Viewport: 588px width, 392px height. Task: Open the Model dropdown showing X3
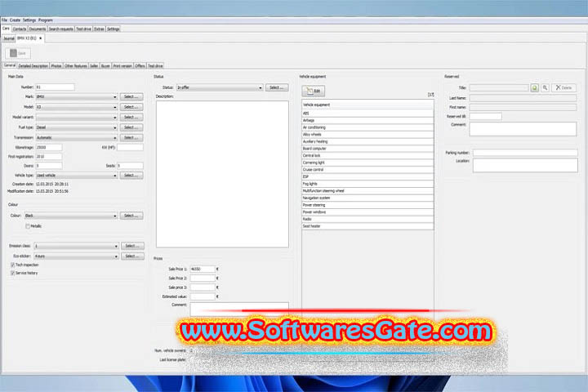[77, 107]
